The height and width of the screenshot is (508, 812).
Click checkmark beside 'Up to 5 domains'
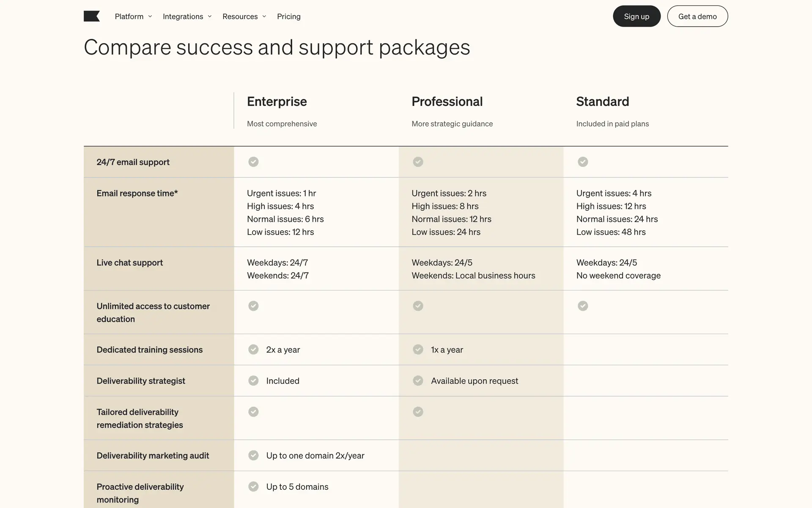[253, 486]
